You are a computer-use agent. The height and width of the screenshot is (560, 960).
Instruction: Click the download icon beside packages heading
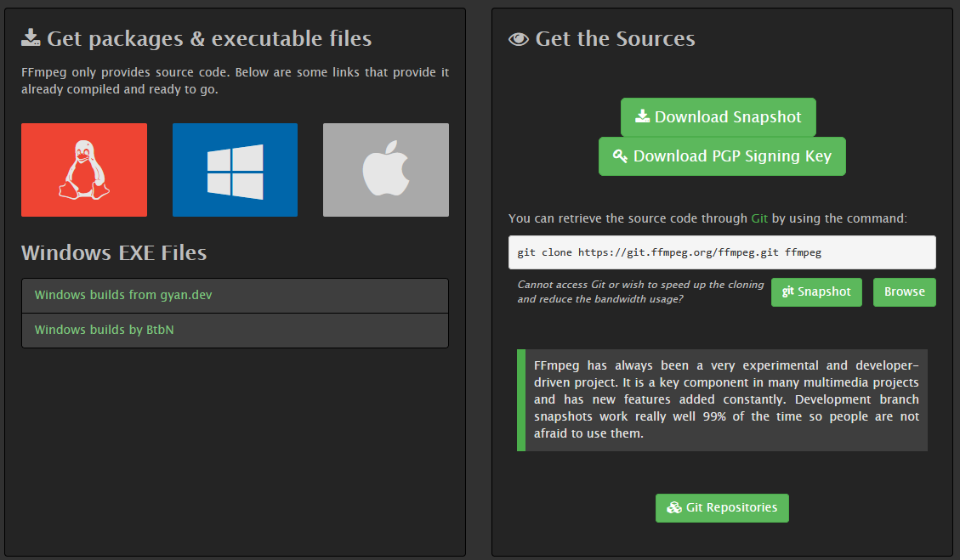31,38
